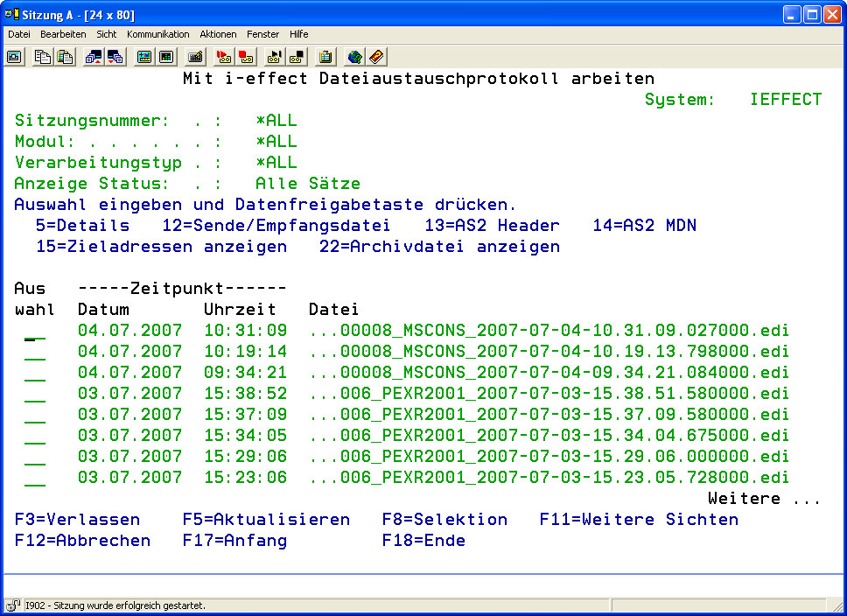847x616 pixels.
Task: Open the Aktionen menu
Action: (218, 34)
